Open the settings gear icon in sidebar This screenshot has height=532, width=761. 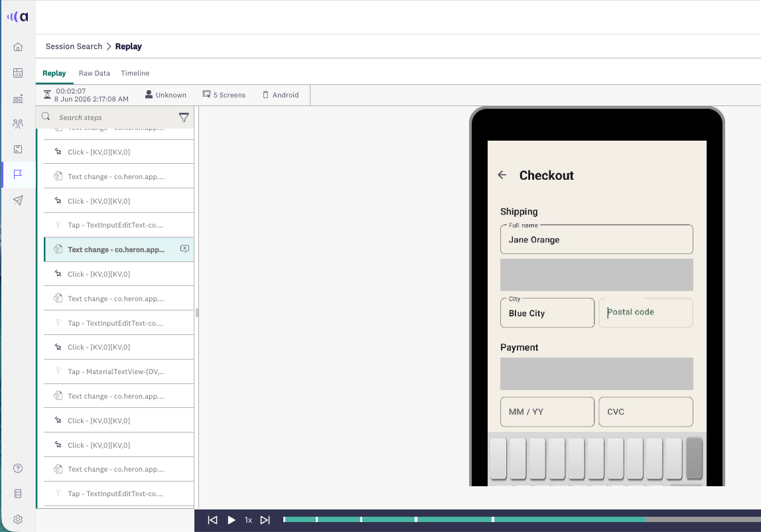coord(18,519)
